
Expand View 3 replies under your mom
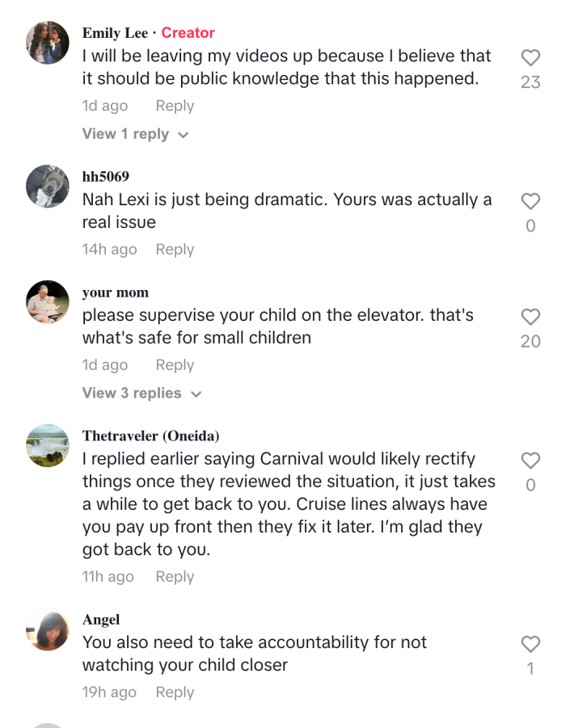point(141,393)
